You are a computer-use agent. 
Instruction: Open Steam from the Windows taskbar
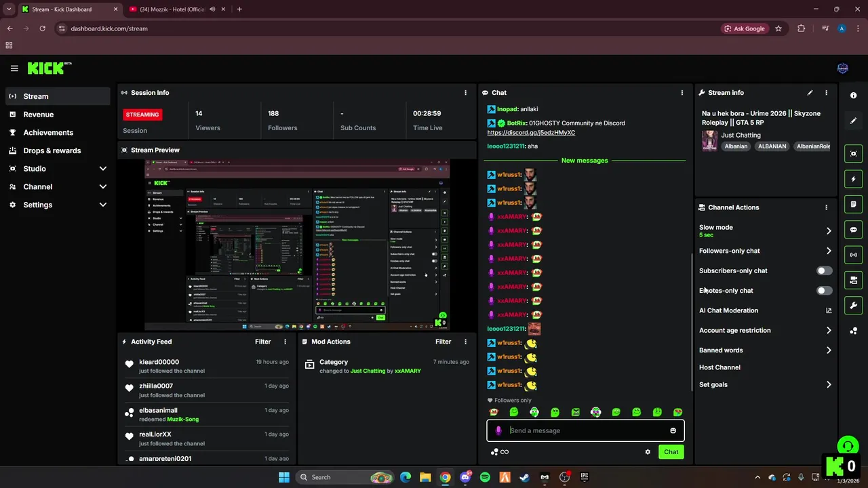(x=525, y=477)
